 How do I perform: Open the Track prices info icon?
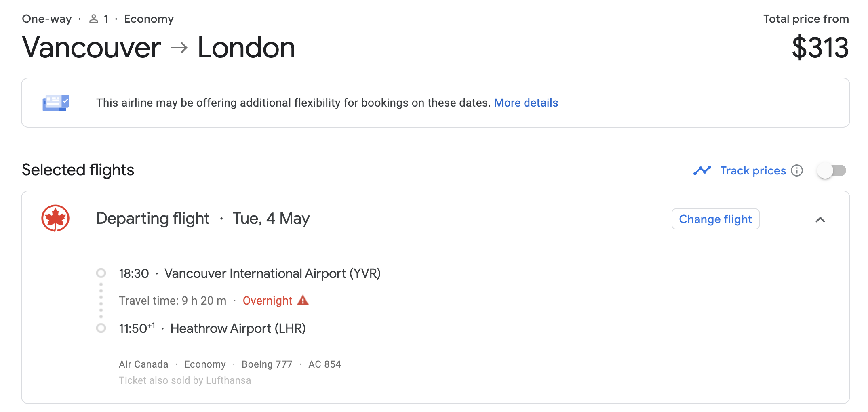coord(797,170)
